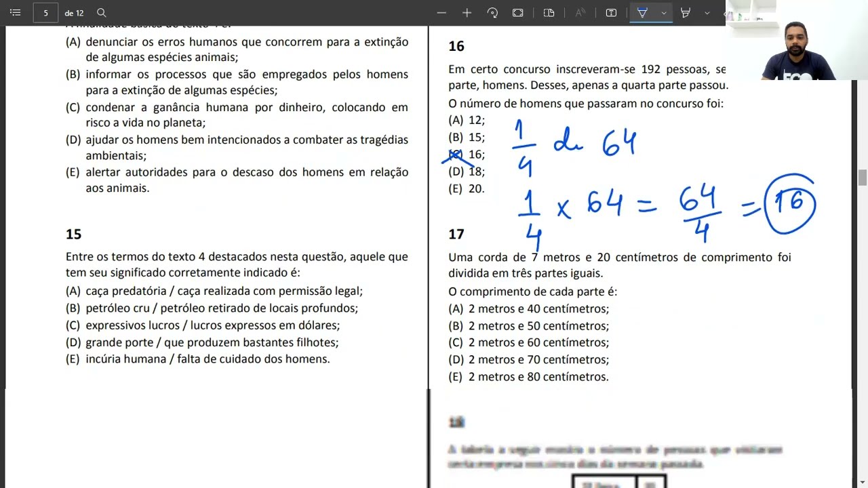This screenshot has height=488, width=868.
Task: Click option '2 metros e 40 centímetros'
Action: 529,308
